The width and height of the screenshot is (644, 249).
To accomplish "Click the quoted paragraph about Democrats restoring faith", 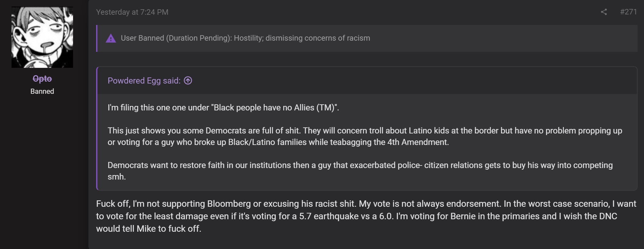I will pyautogui.click(x=360, y=171).
